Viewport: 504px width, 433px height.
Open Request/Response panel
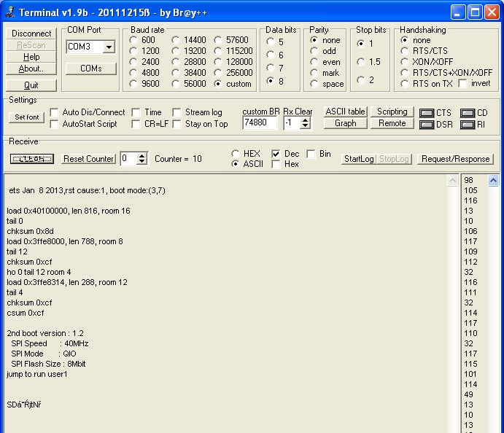point(455,159)
